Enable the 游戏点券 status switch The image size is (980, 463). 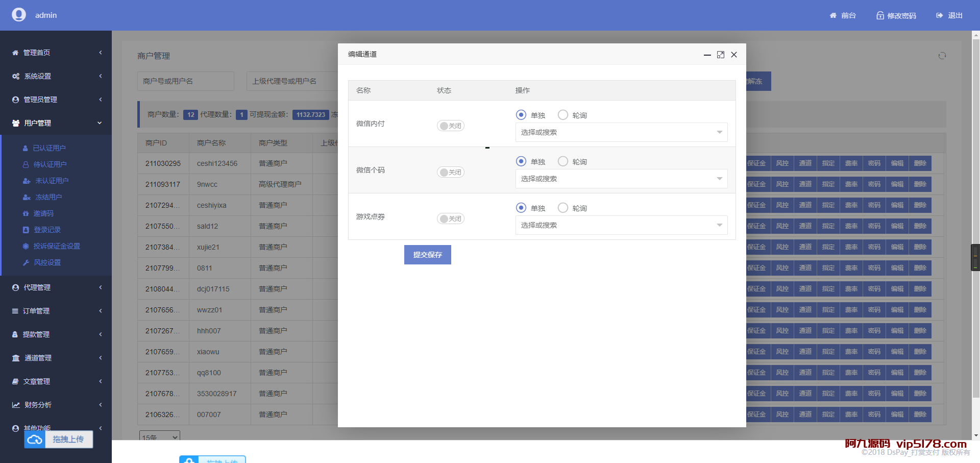tap(450, 219)
